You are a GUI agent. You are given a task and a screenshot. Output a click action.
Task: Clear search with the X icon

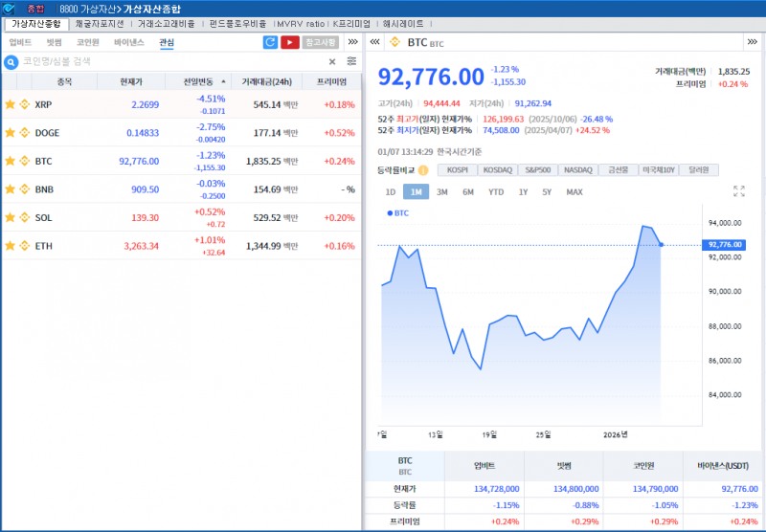point(332,61)
